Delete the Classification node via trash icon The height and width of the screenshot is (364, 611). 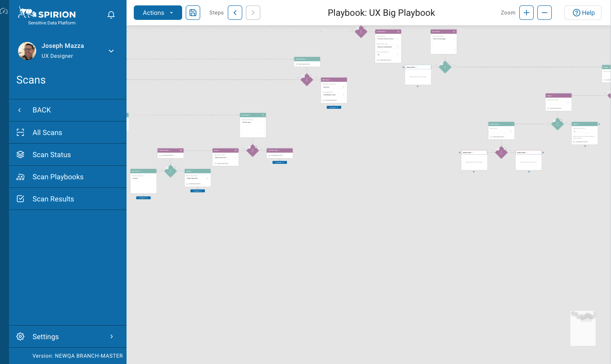coord(398,32)
